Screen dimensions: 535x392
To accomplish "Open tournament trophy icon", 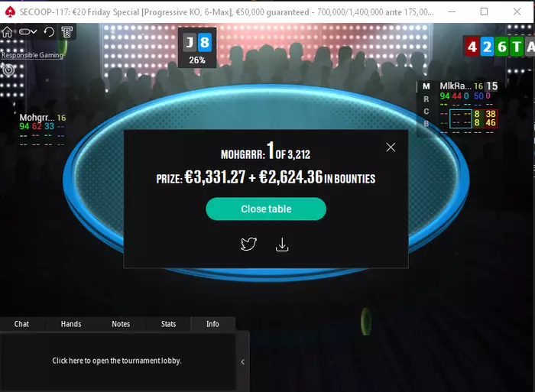I will [67, 32].
